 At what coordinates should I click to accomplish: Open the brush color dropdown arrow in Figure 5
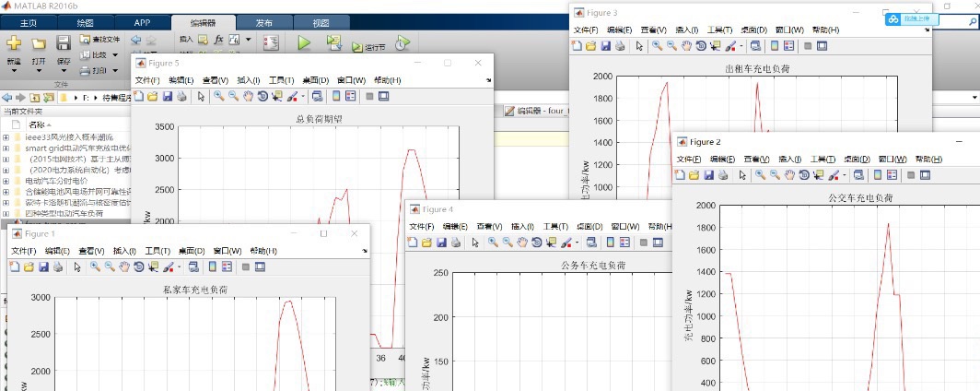(x=304, y=97)
